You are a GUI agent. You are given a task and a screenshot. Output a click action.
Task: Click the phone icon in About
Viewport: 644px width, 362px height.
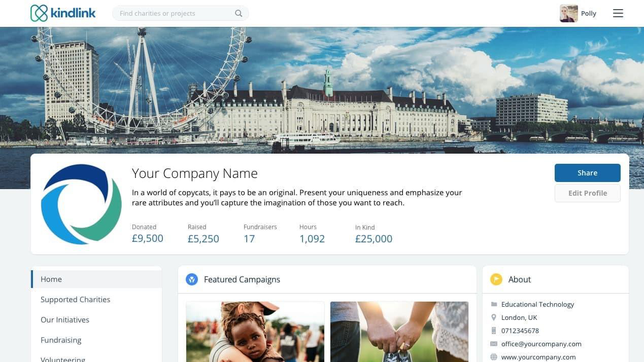coord(494,331)
